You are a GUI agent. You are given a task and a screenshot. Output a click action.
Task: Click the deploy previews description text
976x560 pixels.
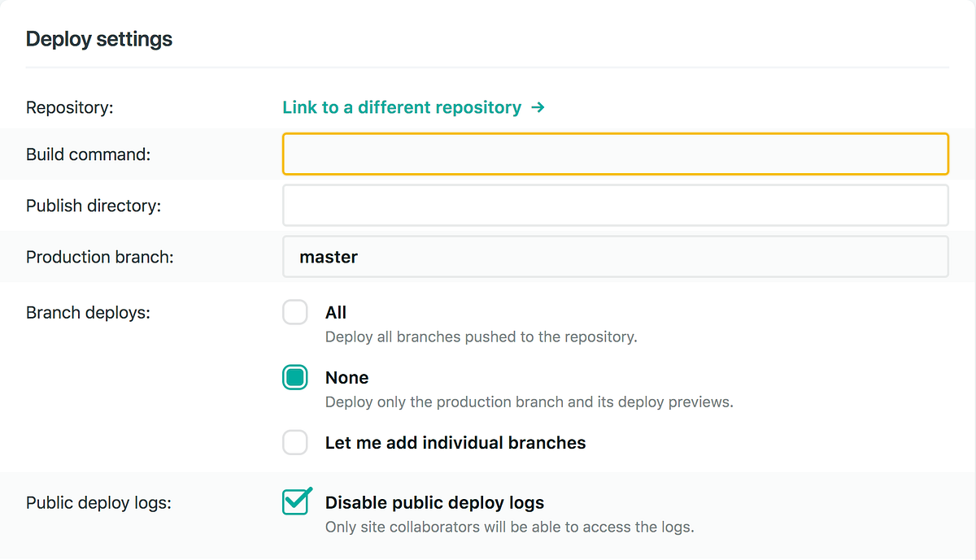(529, 402)
